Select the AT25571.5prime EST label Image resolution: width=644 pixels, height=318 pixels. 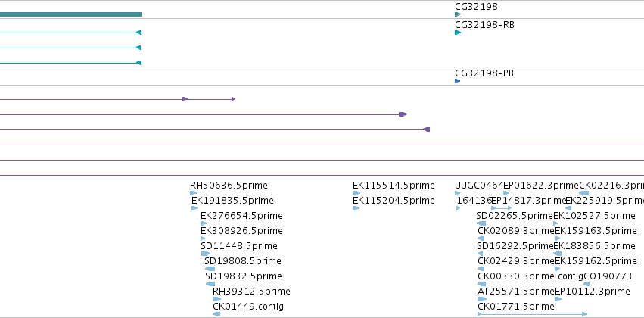pyautogui.click(x=516, y=291)
